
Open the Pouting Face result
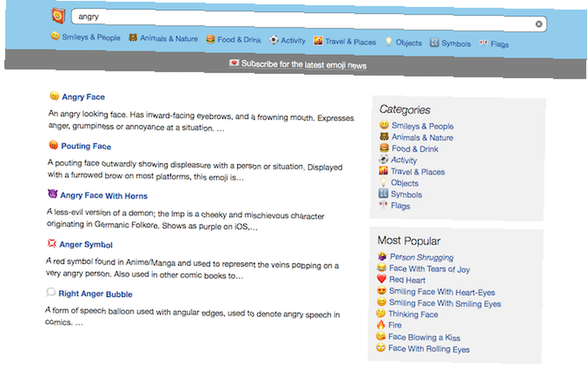point(86,146)
